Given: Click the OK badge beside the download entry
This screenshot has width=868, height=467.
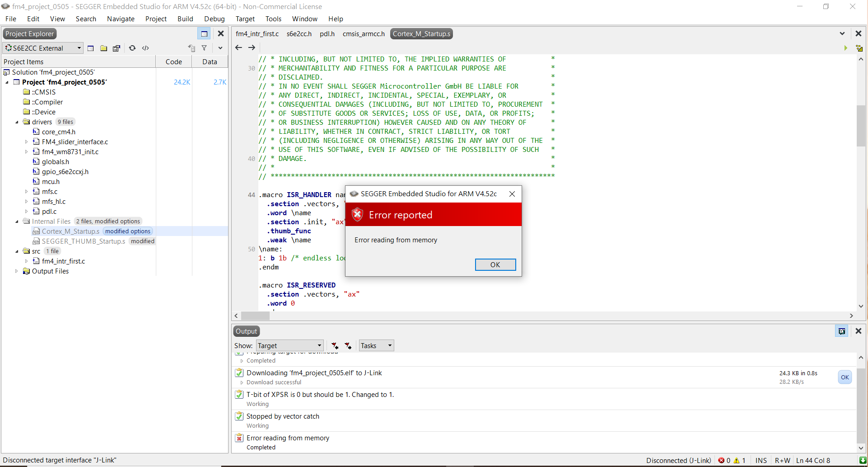Looking at the screenshot, I should (x=845, y=377).
